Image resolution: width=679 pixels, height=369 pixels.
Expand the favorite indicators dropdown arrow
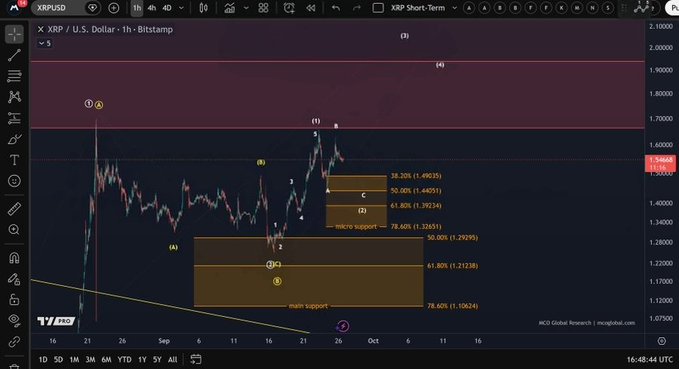point(246,8)
